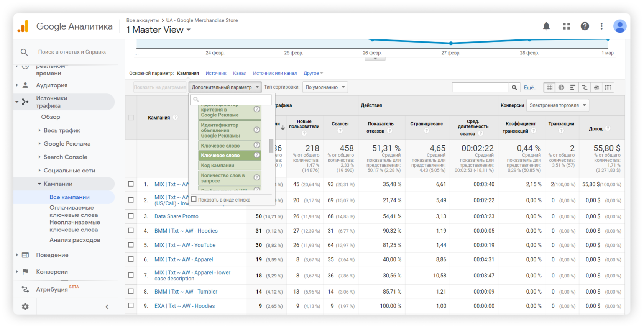Open the 1 Master View dropdown
Image resolution: width=644 pixels, height=328 pixels.
coord(158,30)
